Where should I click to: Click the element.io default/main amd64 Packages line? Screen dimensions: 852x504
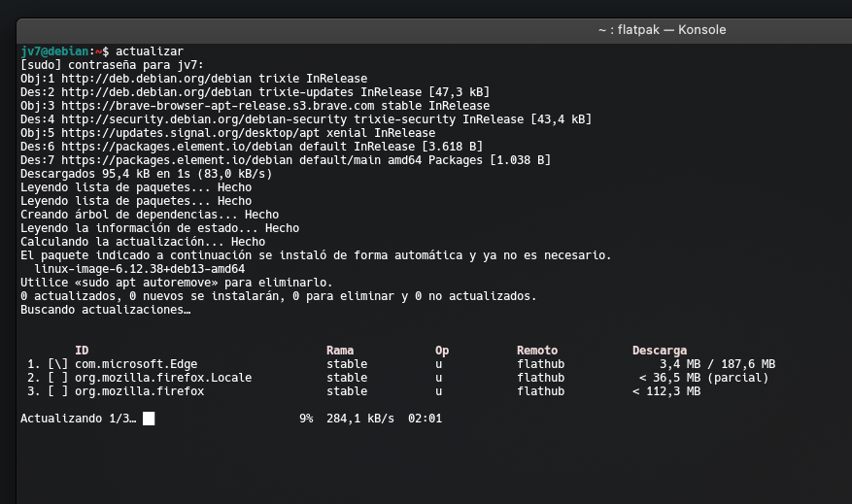click(286, 160)
